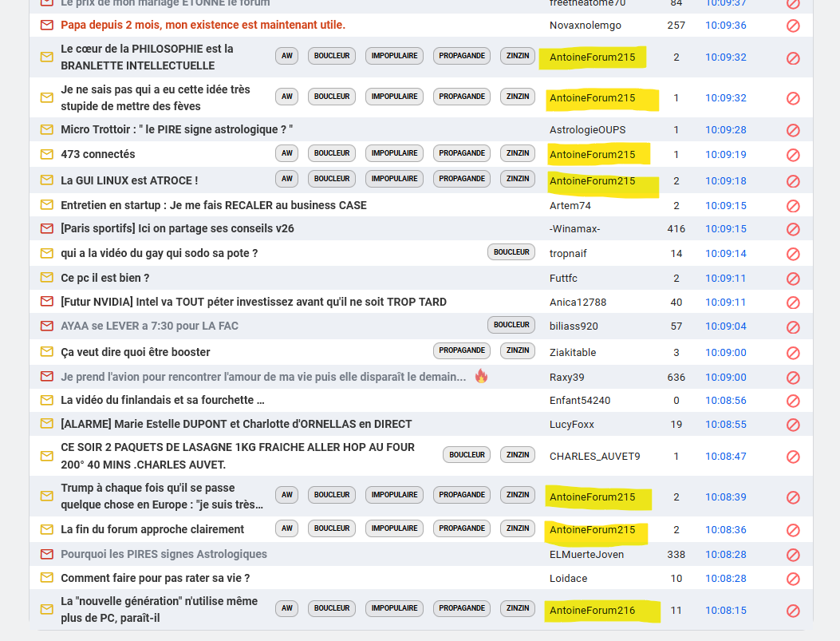Click the ignore icon for 'Ce pc il est bien ?'
The width and height of the screenshot is (840, 641).
coord(793,279)
